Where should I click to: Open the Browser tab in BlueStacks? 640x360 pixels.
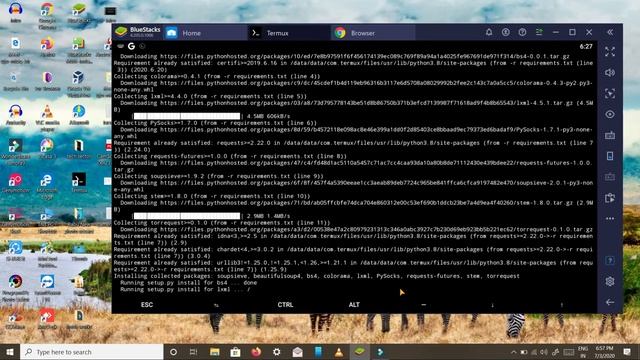tap(373, 33)
